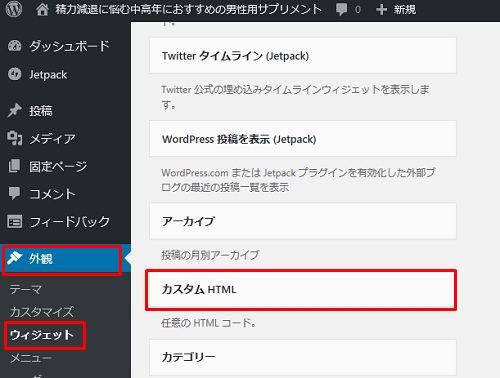Click the 投稿 pin icon

coord(14,111)
